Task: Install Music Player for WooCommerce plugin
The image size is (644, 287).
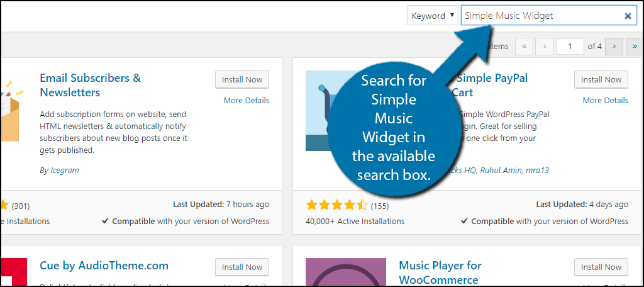Action: tap(601, 267)
